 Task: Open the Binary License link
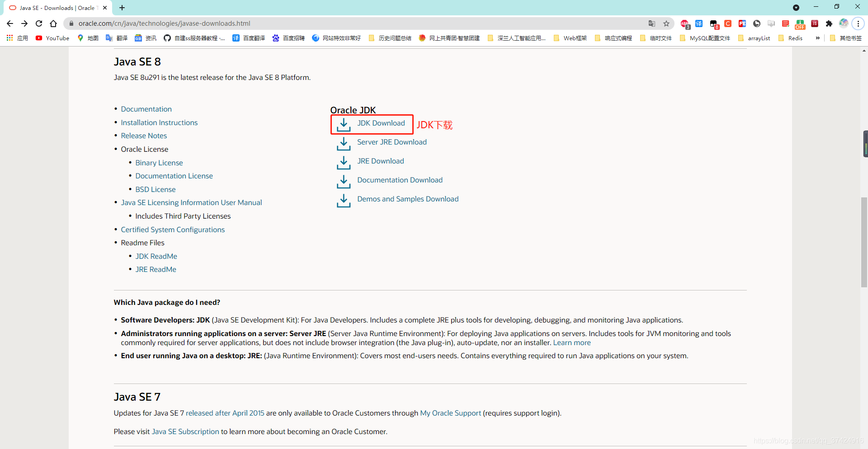(x=159, y=163)
